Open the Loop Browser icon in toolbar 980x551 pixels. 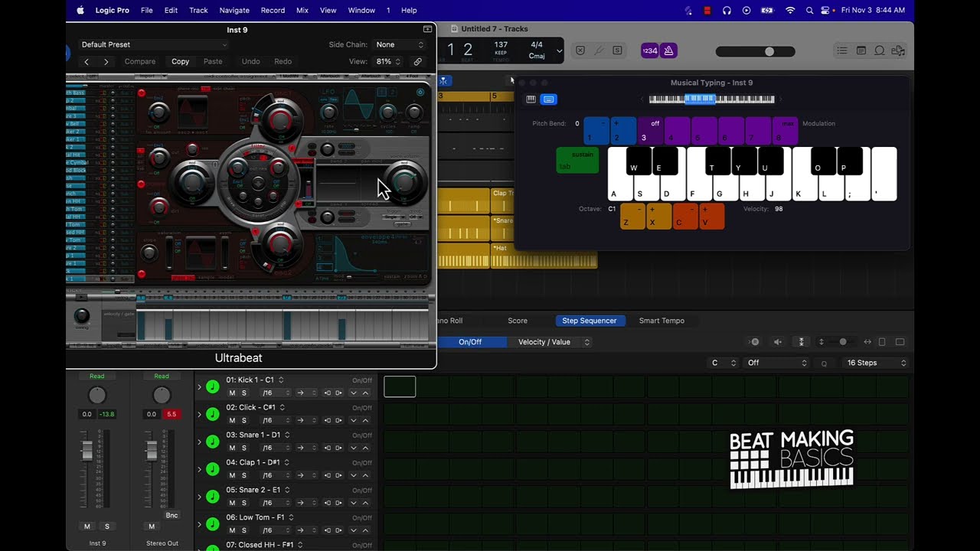[880, 51]
